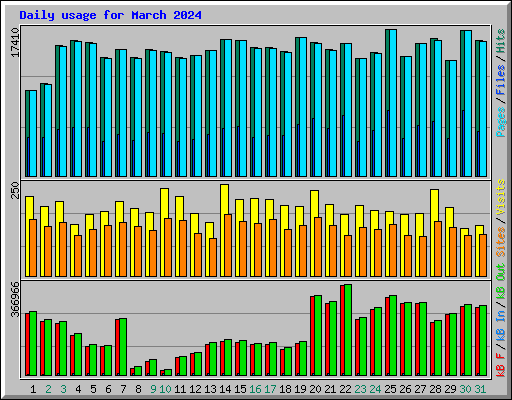Click day 17 on the x-axis
This screenshot has height=400, width=512.
pos(270,389)
